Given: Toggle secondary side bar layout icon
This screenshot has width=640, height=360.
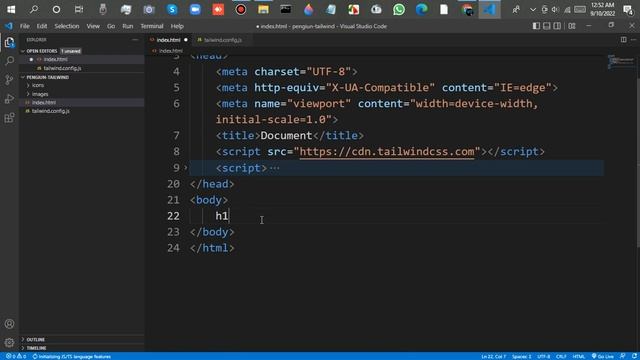Looking at the screenshot, I should (557, 26).
